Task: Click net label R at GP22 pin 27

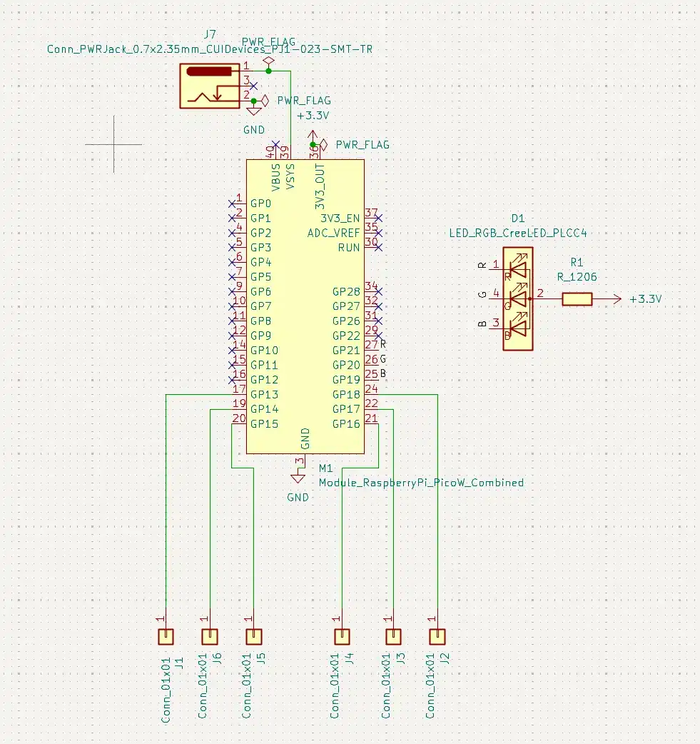Action: point(383,343)
